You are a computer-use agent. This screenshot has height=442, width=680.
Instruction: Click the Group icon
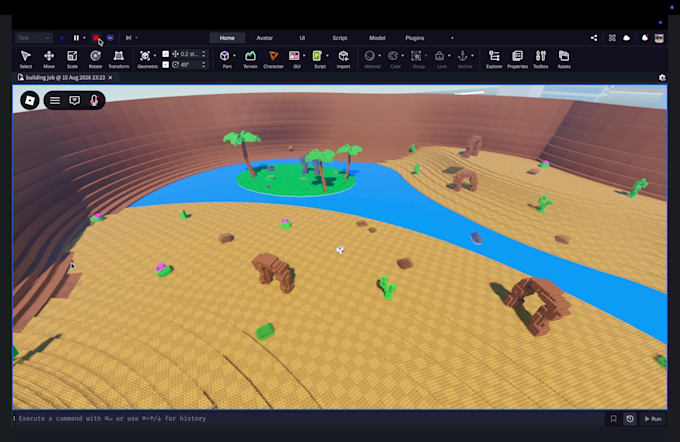coord(416,56)
